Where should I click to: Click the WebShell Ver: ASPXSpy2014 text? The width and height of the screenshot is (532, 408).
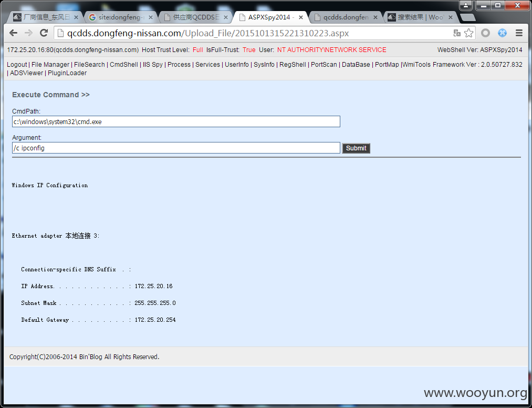point(480,50)
